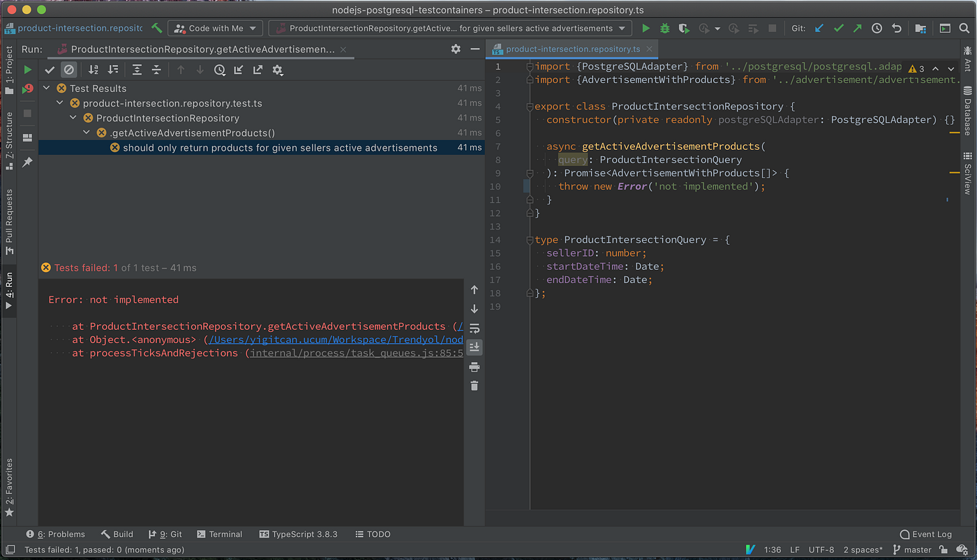977x560 pixels.
Task: Toggle Show Ignored tests filter
Action: pyautogui.click(x=68, y=70)
